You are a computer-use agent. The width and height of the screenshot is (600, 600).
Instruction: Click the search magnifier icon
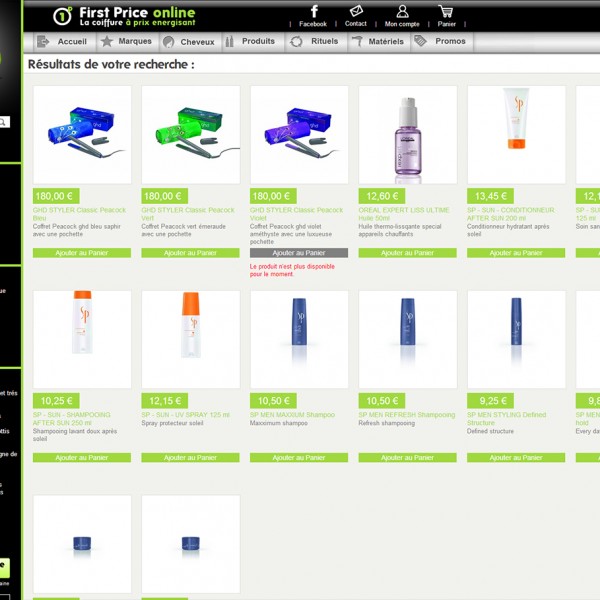pos(4,122)
